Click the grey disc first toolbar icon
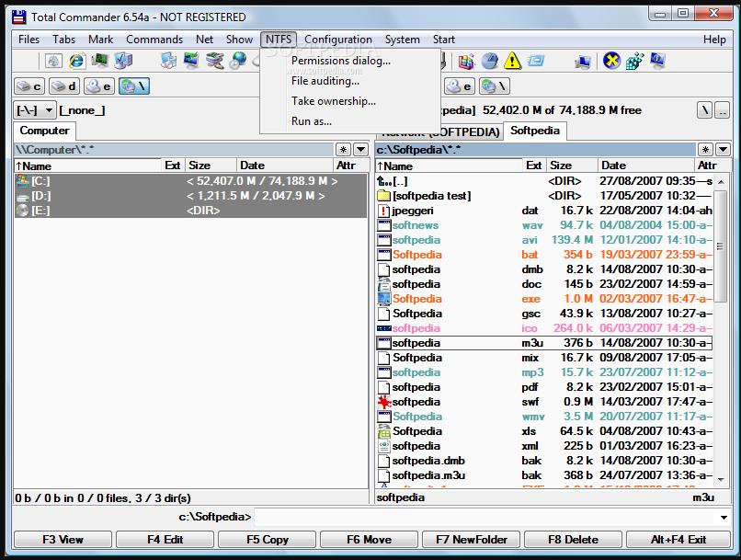This screenshot has width=741, height=560. [x=53, y=61]
